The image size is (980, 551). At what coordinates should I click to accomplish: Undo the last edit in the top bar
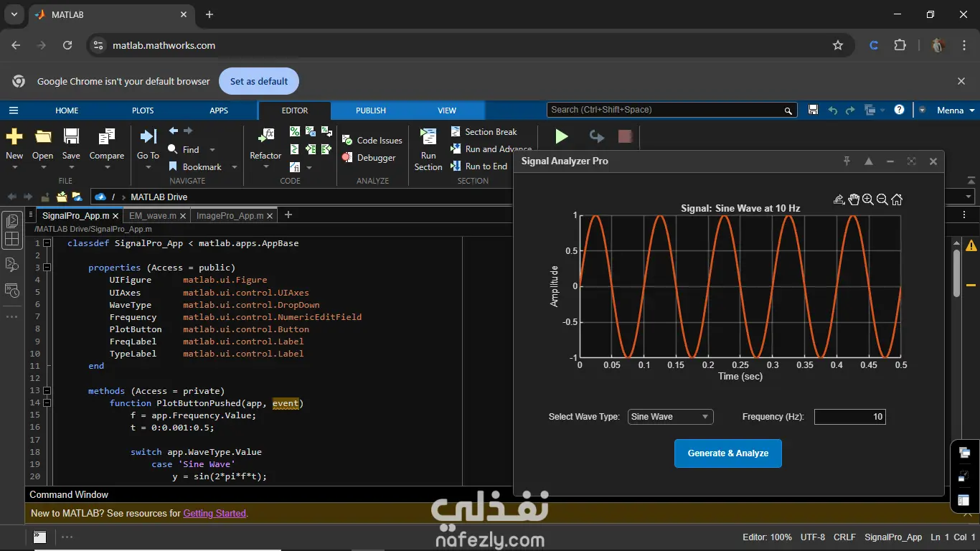tap(832, 110)
